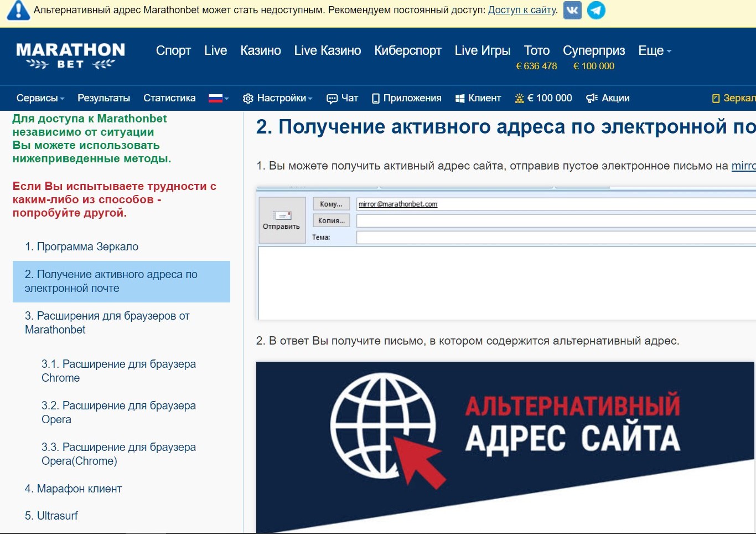Click the Тема subject field

point(556,238)
